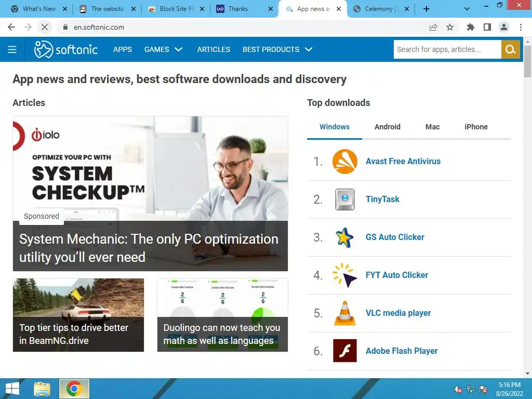
Task: Stop loading the page
Action: [45, 27]
